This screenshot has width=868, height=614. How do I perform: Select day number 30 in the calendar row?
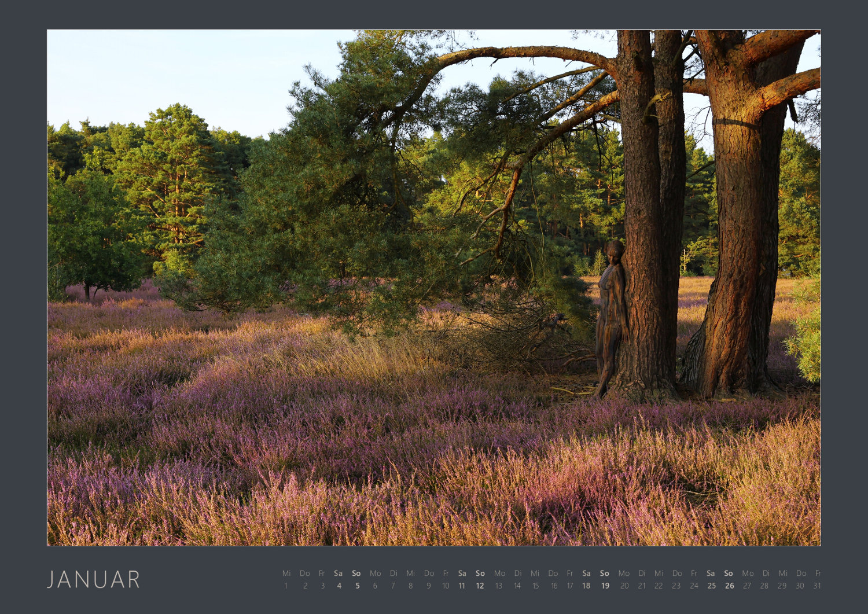click(x=800, y=586)
